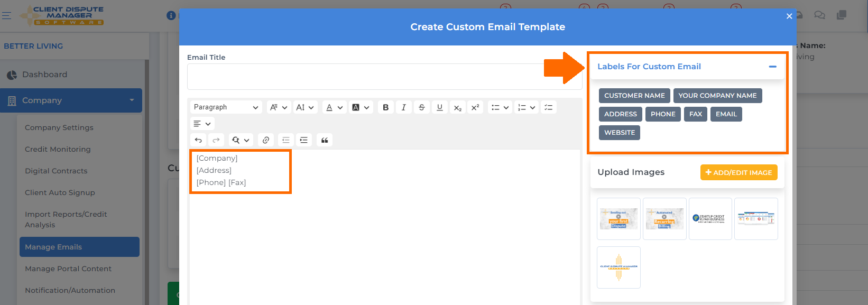Insert the CUSTOMER NAME label

point(634,96)
